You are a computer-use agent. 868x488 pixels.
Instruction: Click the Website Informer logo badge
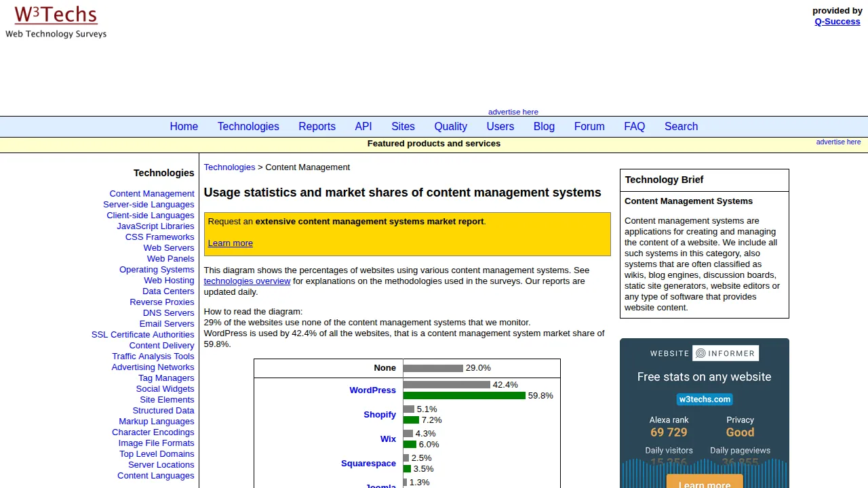pyautogui.click(x=704, y=353)
